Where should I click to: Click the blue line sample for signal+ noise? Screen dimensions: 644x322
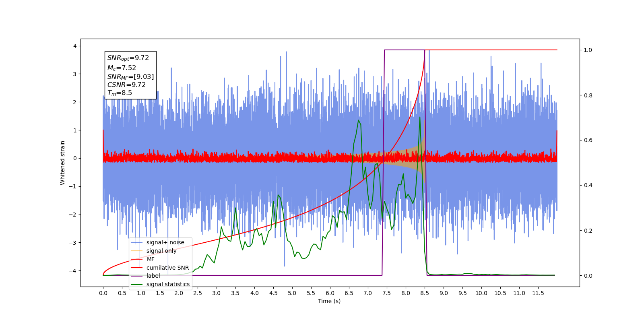[x=137, y=242]
